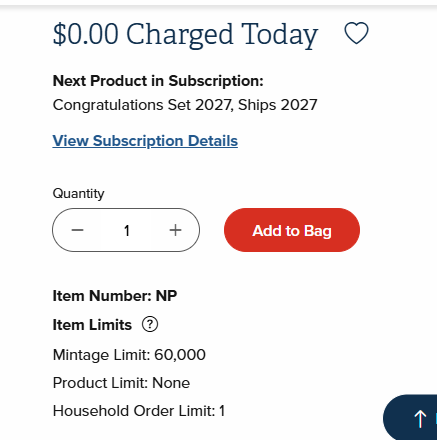Click the $0.00 Charged Today heading
The image size is (437, 440).
pos(185,35)
